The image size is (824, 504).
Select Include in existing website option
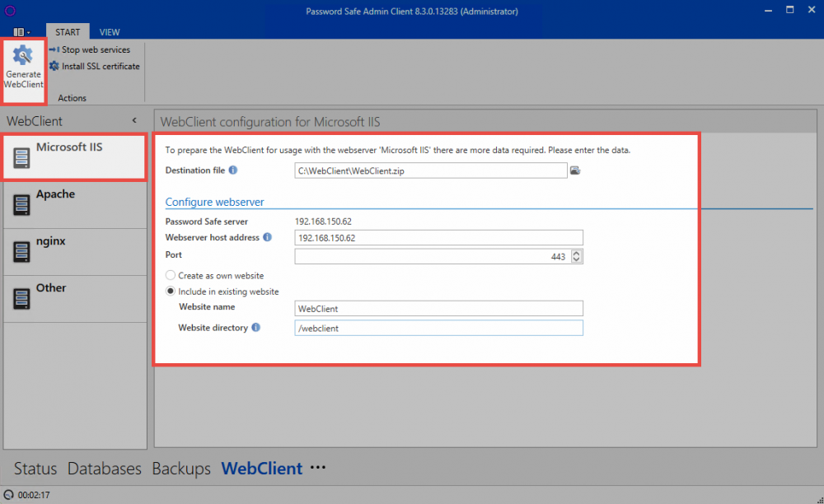pyautogui.click(x=171, y=292)
